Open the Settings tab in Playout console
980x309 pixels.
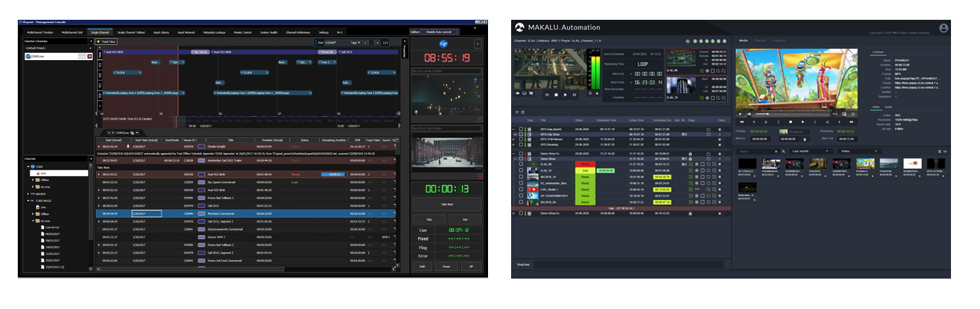coord(324,32)
